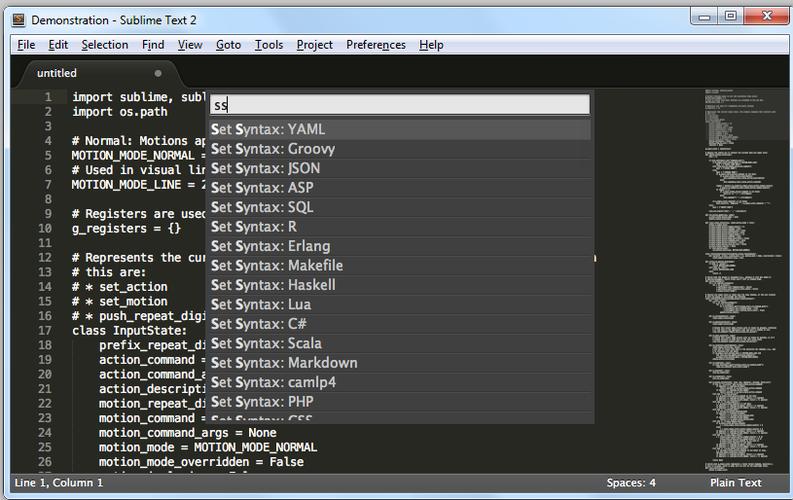The width and height of the screenshot is (793, 500).
Task: Open the Project menu
Action: tap(315, 45)
